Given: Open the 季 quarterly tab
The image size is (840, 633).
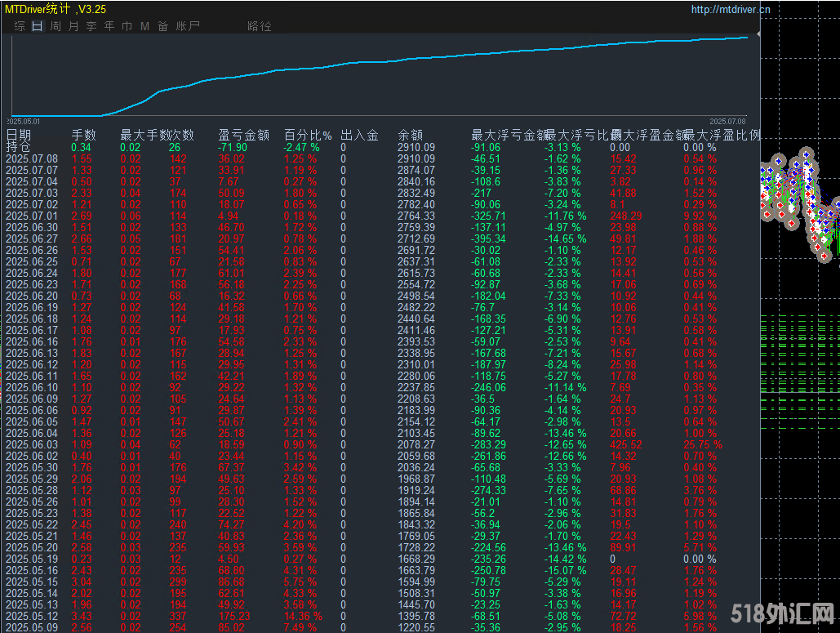Looking at the screenshot, I should click(91, 25).
